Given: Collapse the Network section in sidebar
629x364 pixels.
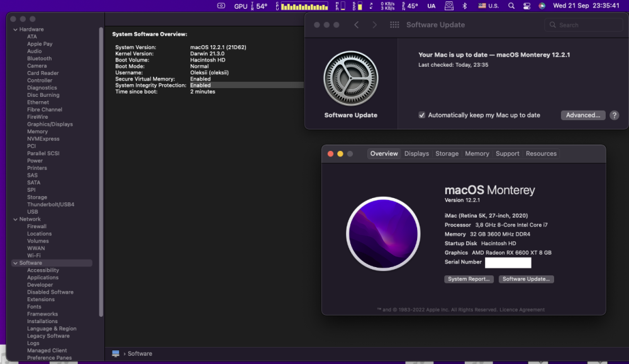Looking at the screenshot, I should [15, 219].
